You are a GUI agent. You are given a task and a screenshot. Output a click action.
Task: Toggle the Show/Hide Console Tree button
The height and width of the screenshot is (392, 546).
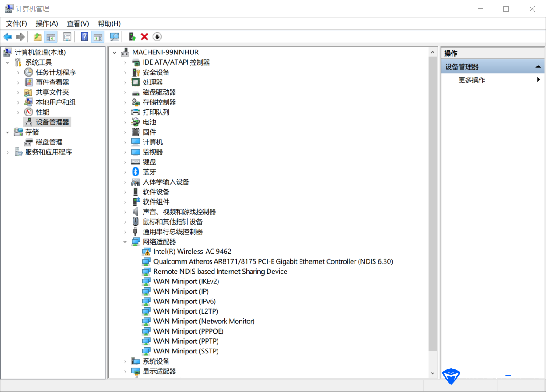click(x=51, y=37)
